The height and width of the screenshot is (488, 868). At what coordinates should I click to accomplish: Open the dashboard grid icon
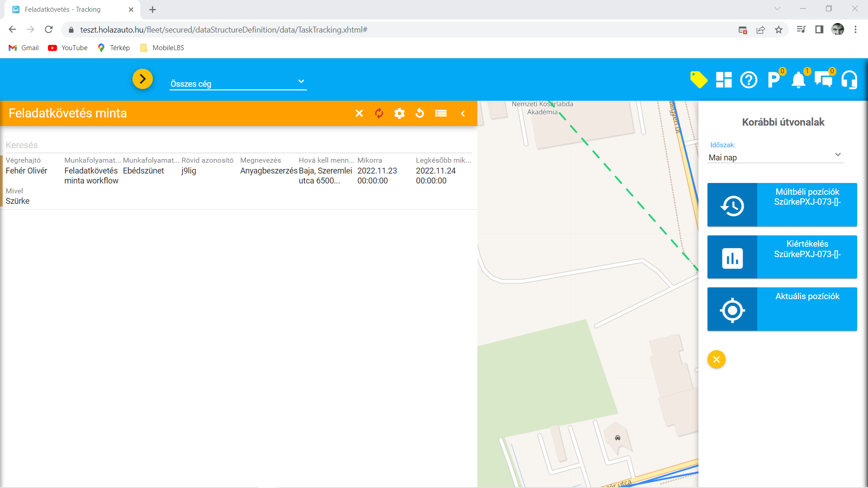724,80
